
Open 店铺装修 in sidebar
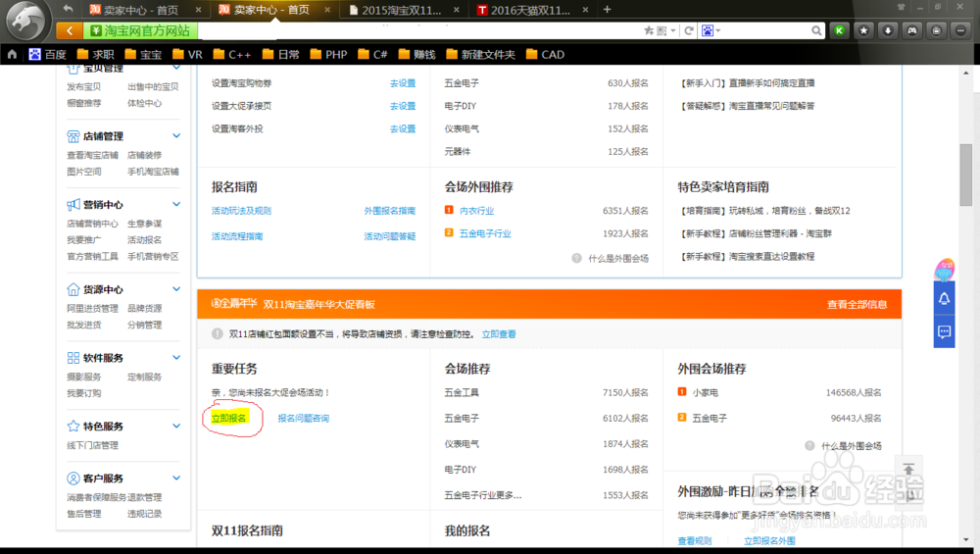(144, 155)
